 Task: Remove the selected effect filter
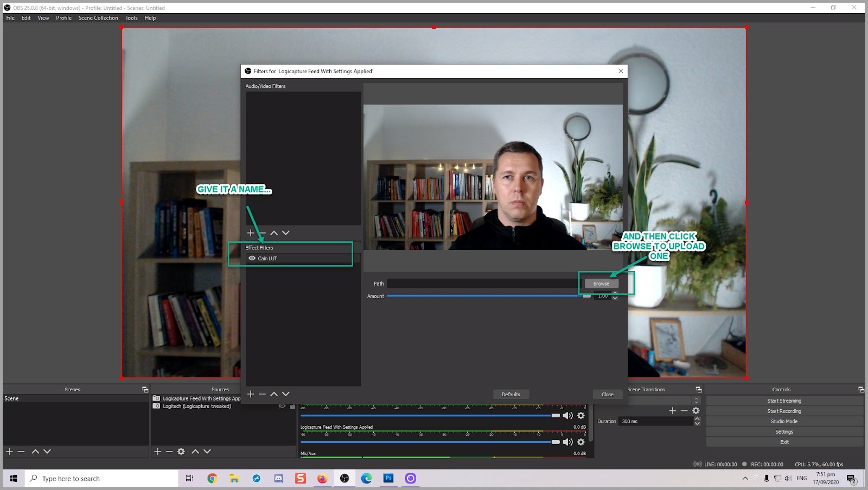(263, 394)
